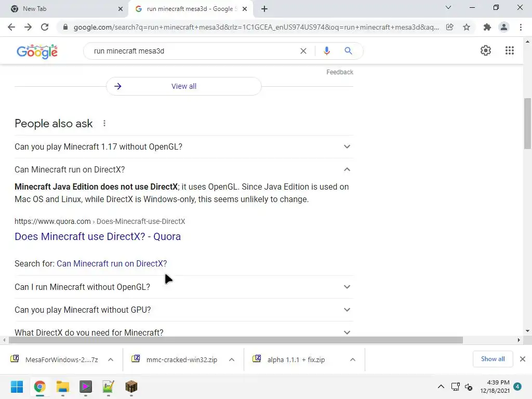Click the Google logo

tap(37, 51)
